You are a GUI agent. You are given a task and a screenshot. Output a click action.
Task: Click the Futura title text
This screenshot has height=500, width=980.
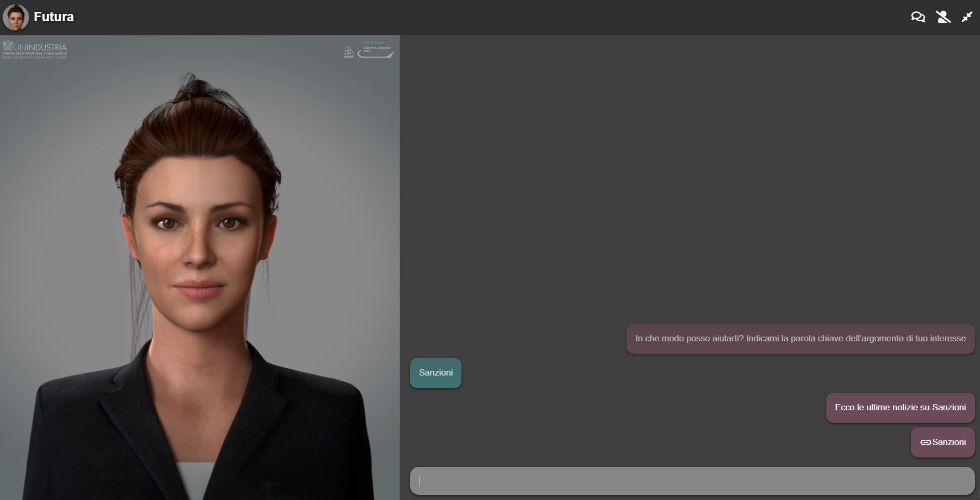click(x=54, y=17)
